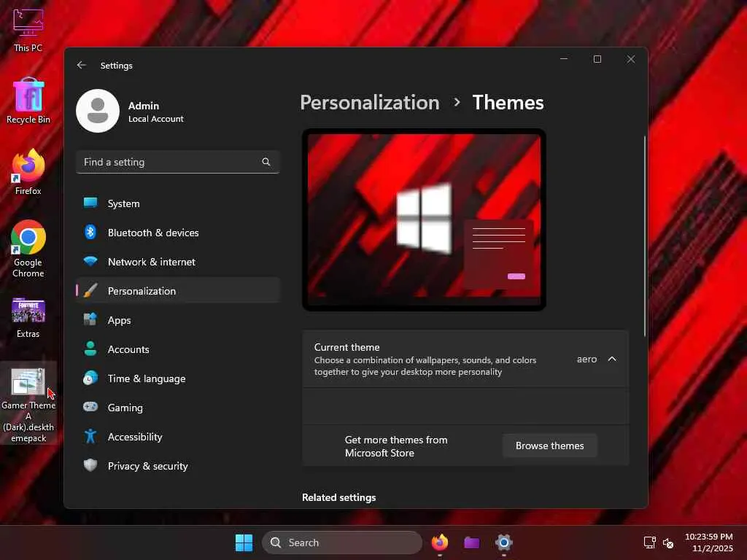Image resolution: width=747 pixels, height=560 pixels.
Task: Minimize the Settings window
Action: 564,59
